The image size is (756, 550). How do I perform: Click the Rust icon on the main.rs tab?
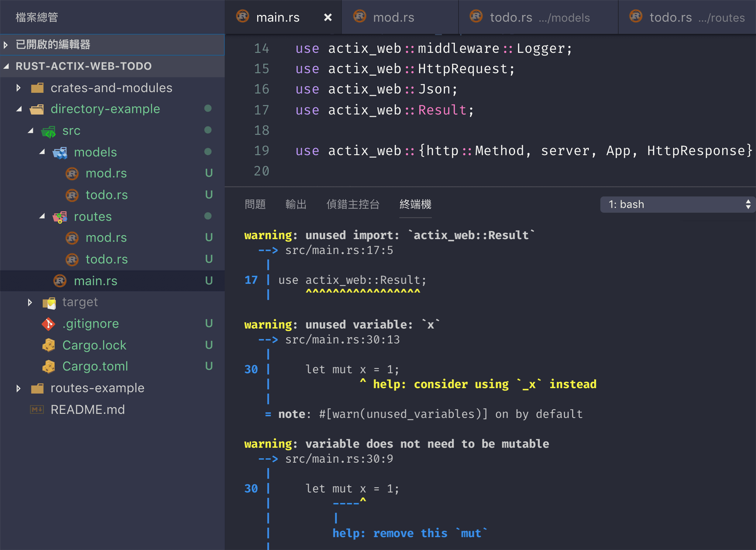click(243, 17)
